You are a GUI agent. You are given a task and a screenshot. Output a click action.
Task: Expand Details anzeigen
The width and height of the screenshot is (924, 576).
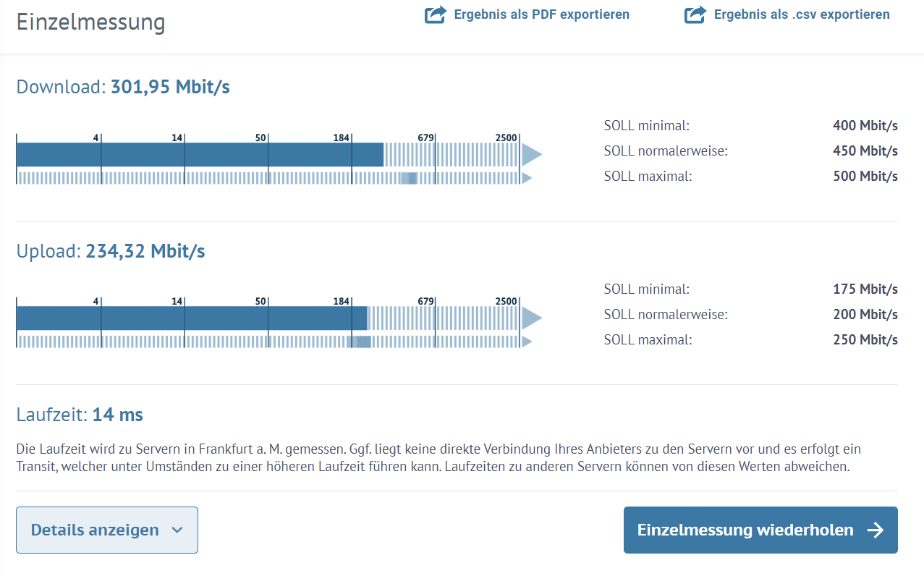tap(107, 530)
